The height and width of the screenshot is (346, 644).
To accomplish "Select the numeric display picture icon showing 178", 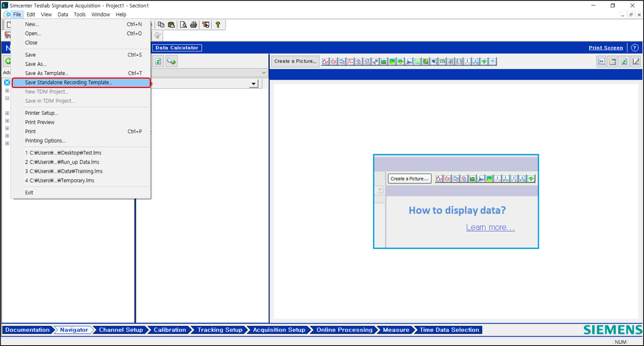I will click(x=442, y=61).
